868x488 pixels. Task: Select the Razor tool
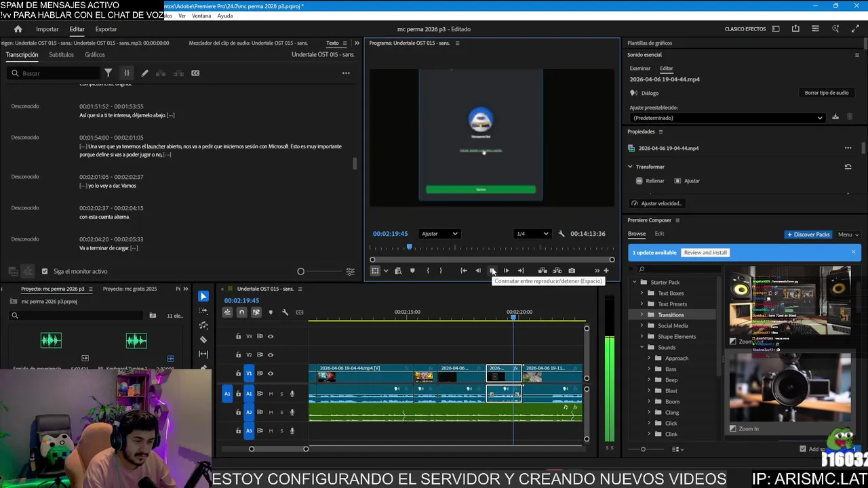pos(203,340)
